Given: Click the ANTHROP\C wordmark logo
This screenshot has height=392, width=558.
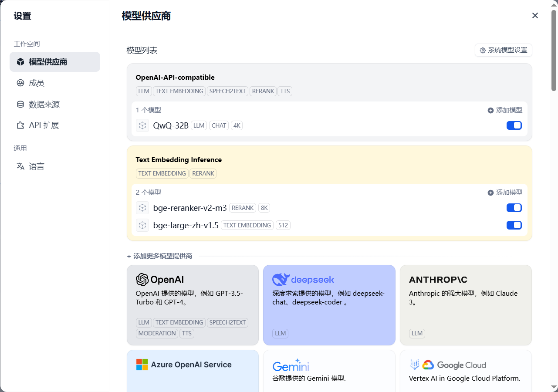Looking at the screenshot, I should [x=438, y=280].
